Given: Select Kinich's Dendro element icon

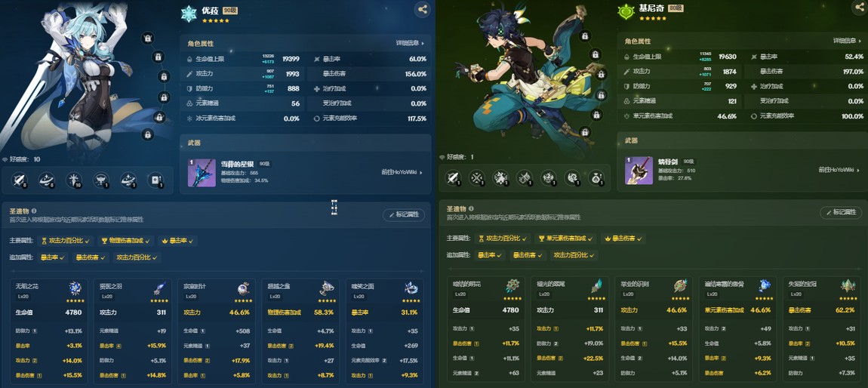Looking at the screenshot, I should pyautogui.click(x=626, y=11).
